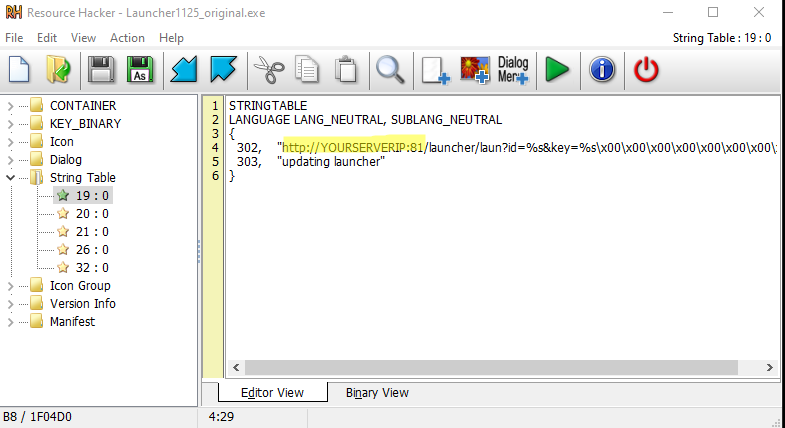
Task: Select string table entry 20 : 0
Action: point(83,214)
